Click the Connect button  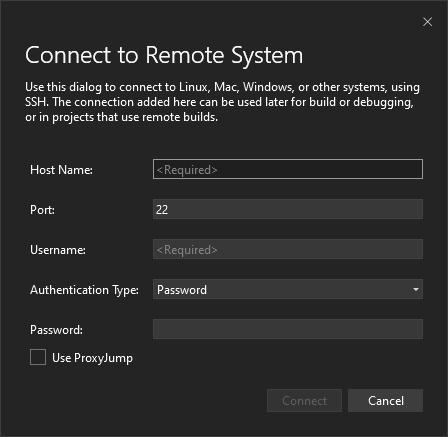304,400
